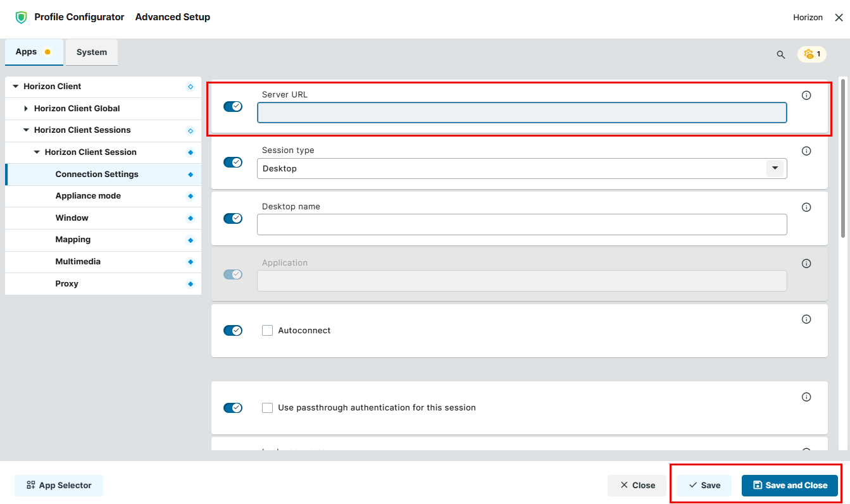Click the info icon for Application
The image size is (850, 504).
pos(806,264)
